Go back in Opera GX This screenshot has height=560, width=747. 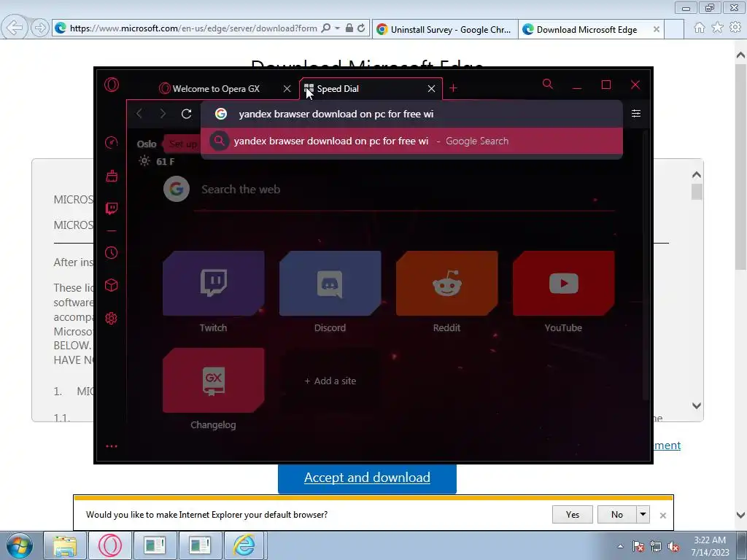pos(139,113)
